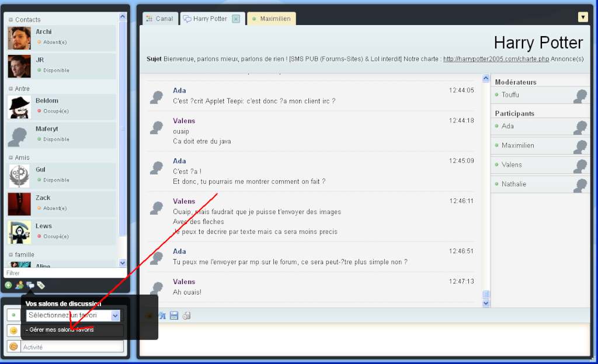Click the Filtrer contacts input field
This screenshot has width=598, height=364.
(63, 273)
